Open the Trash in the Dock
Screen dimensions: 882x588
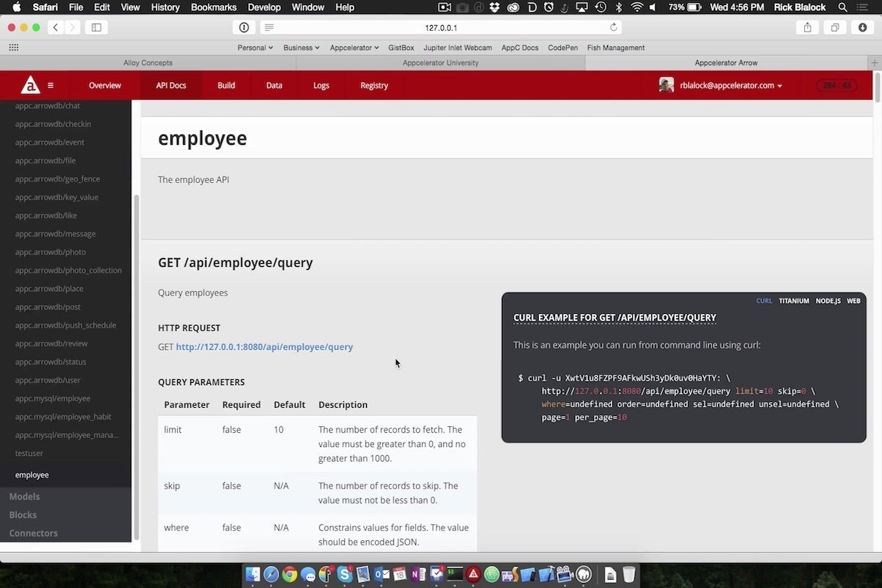629,574
